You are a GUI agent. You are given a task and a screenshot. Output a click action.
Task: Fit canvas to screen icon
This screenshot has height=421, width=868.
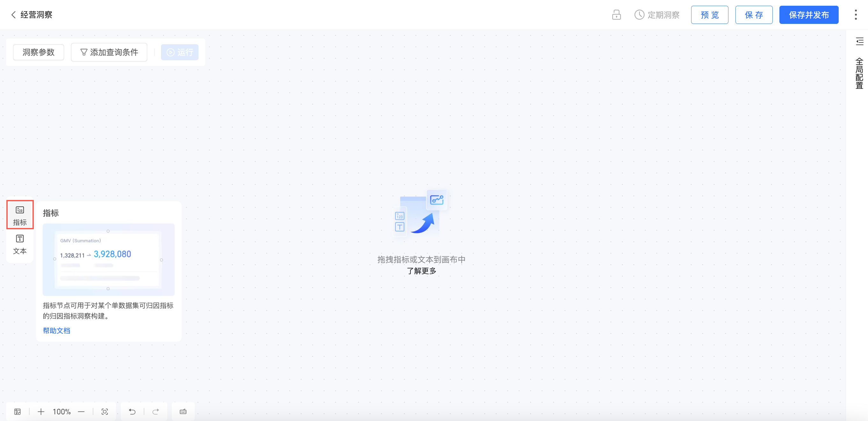105,411
